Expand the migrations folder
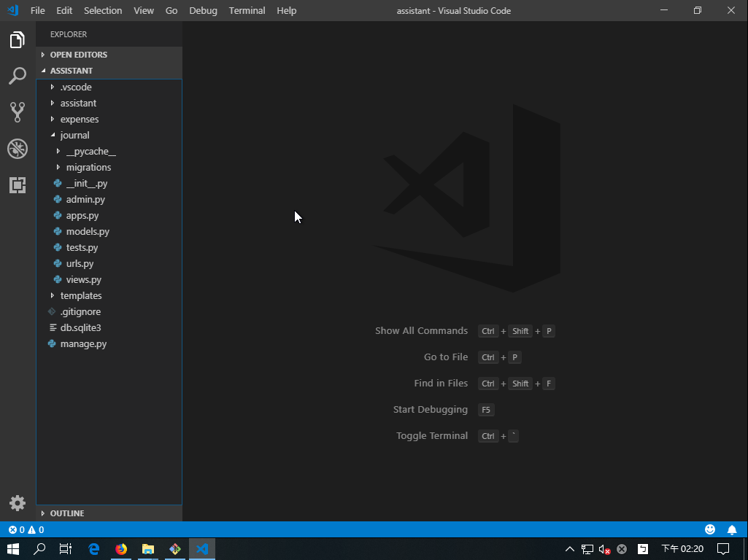Screen dimensions: 748x560 (88, 167)
